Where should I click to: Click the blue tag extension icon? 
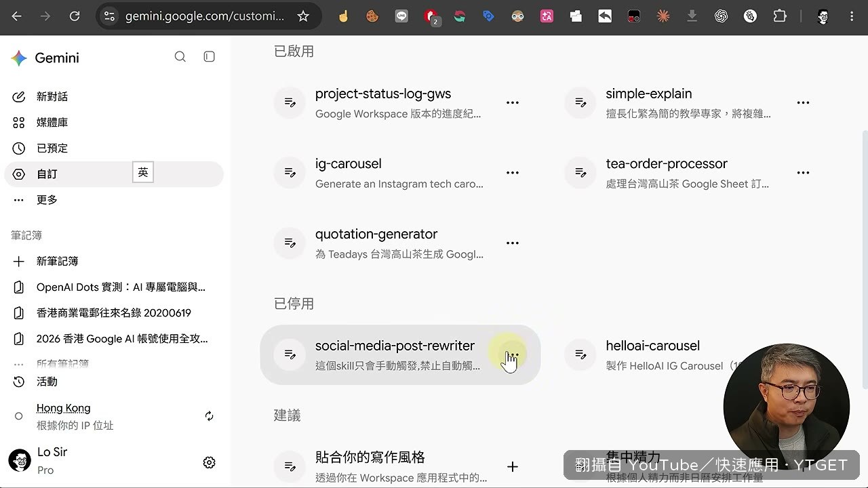[488, 16]
